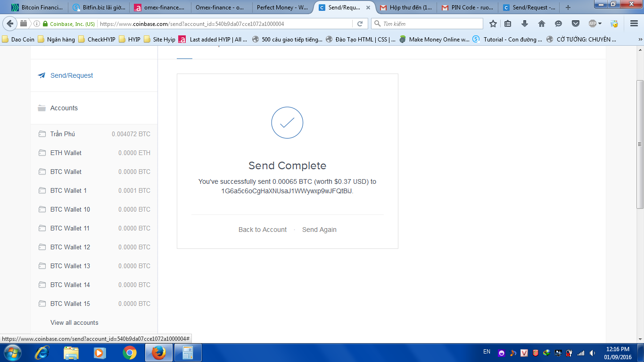Open the Hello chat smiley icon
644x362 pixels.
tap(559, 24)
